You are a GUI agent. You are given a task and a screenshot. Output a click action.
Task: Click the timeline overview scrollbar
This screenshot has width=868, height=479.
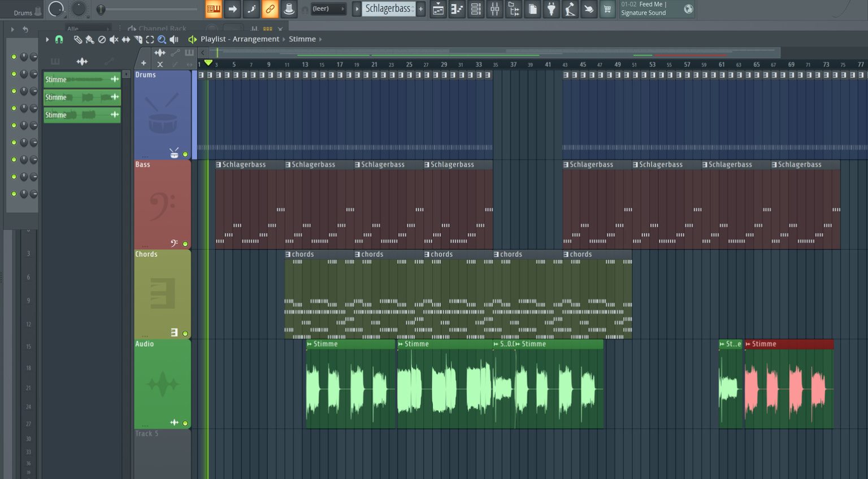pyautogui.click(x=494, y=53)
